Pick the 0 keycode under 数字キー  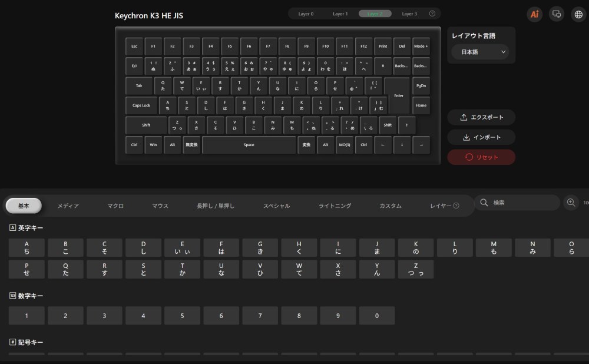pos(377,316)
